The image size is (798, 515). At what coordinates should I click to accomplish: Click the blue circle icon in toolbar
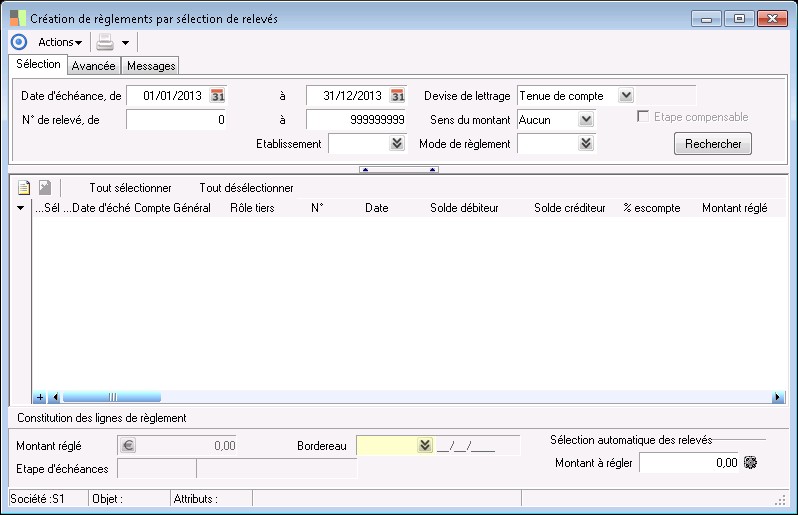pyautogui.click(x=18, y=42)
